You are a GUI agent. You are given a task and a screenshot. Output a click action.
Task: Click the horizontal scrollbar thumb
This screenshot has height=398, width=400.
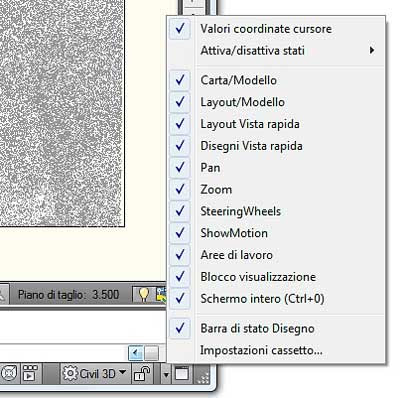tap(152, 353)
